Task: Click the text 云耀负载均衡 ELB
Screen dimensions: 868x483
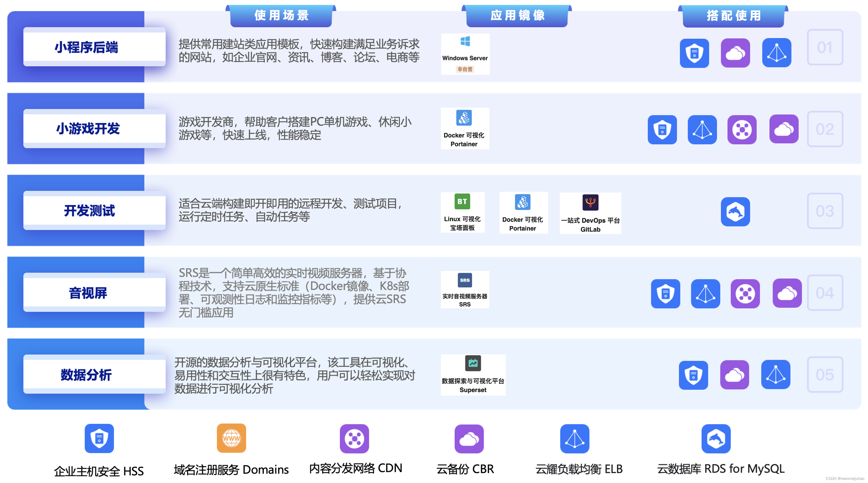Action: tap(579, 469)
